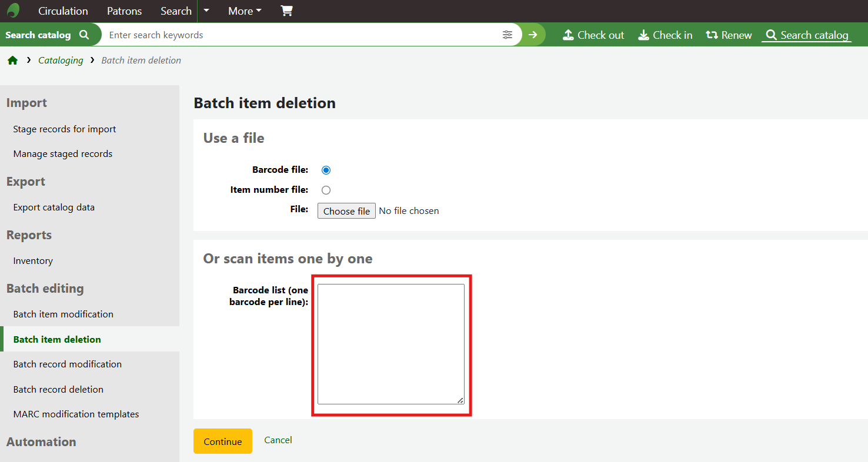Click the Cancel link

pyautogui.click(x=278, y=440)
